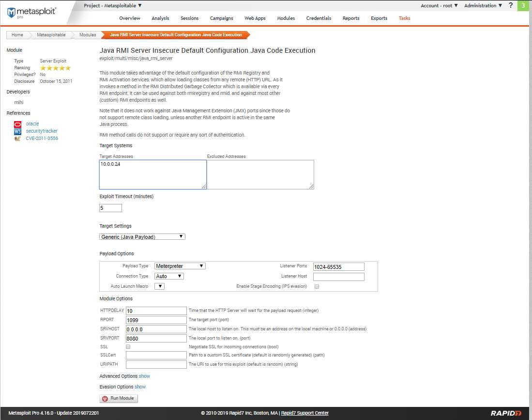Go to the Analysis tab
Image resolution: width=532 pixels, height=420 pixels.
click(160, 18)
